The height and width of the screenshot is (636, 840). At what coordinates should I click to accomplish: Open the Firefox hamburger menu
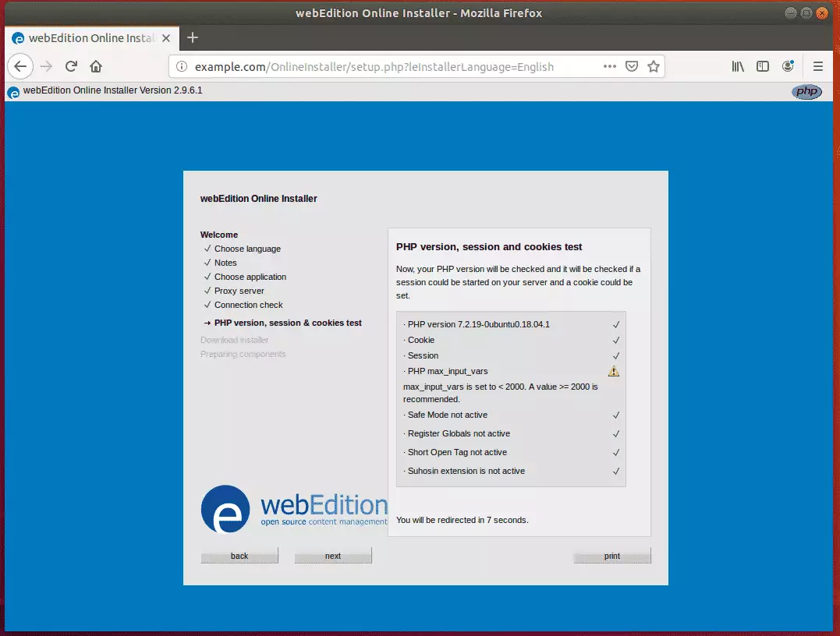pos(818,66)
